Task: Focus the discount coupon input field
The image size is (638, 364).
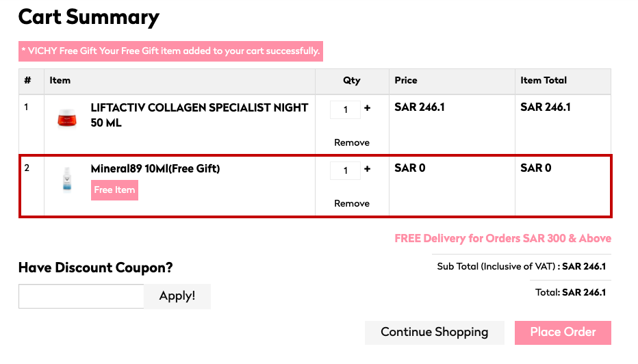Action: tap(81, 296)
